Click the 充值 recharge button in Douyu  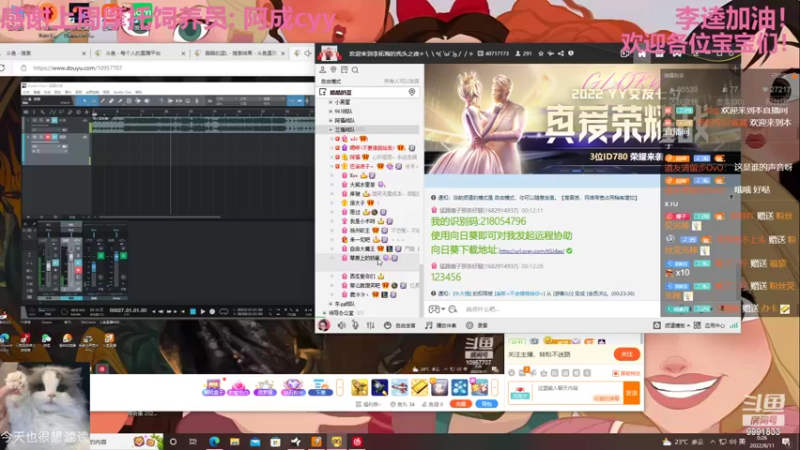point(461,404)
